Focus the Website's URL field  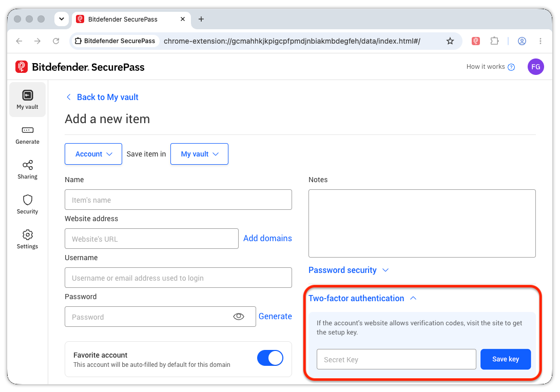pyautogui.click(x=151, y=239)
